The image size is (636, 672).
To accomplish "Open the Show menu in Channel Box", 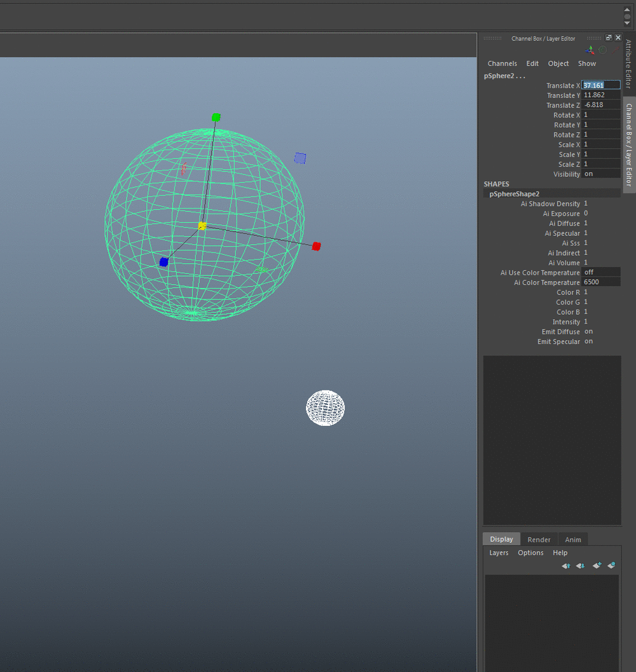I will click(586, 64).
